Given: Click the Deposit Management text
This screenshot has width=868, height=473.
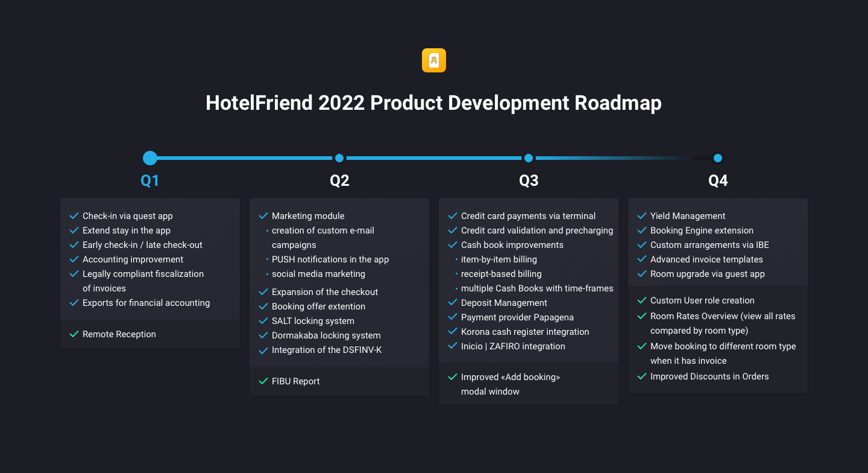Looking at the screenshot, I should tap(504, 303).
